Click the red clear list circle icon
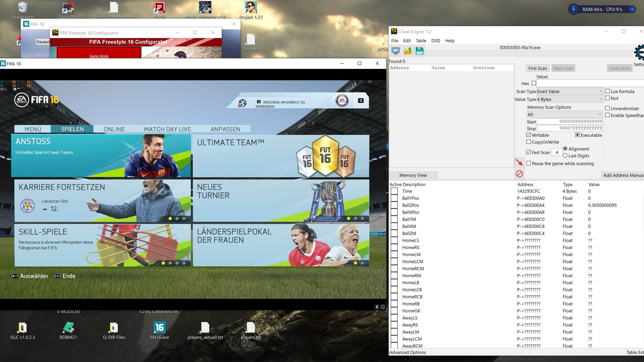 tap(519, 174)
